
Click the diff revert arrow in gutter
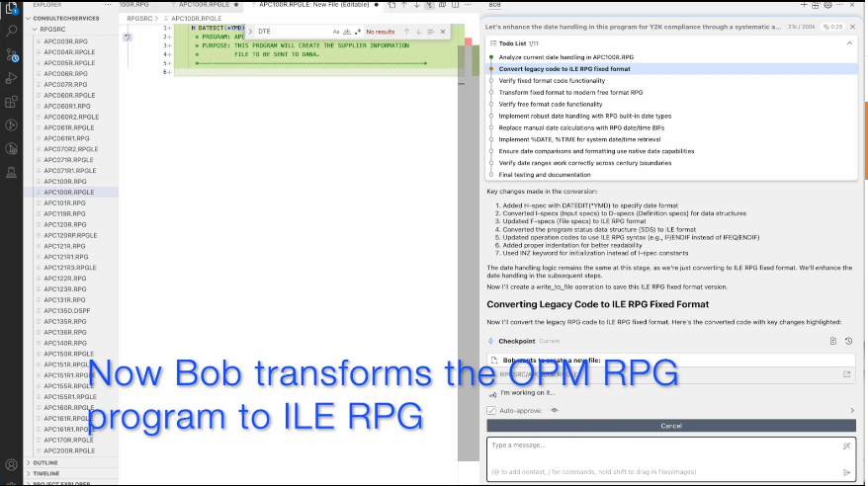click(x=128, y=38)
